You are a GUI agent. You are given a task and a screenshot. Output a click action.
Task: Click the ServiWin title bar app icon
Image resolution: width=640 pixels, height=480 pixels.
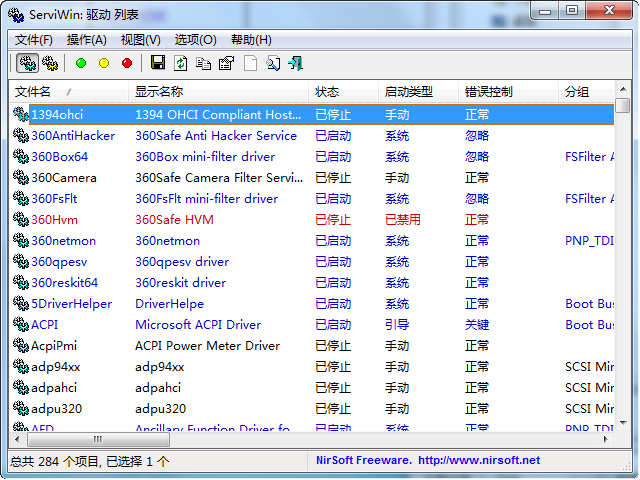[16, 15]
